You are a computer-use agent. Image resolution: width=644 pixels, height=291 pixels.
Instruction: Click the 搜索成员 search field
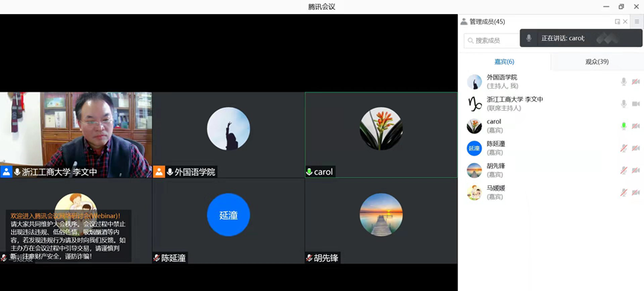coord(492,41)
